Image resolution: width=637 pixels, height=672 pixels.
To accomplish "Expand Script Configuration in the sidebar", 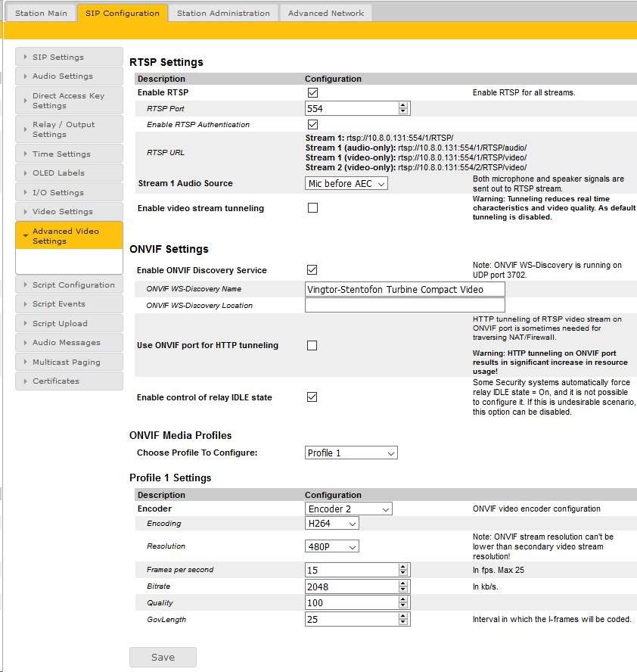I will [x=69, y=285].
